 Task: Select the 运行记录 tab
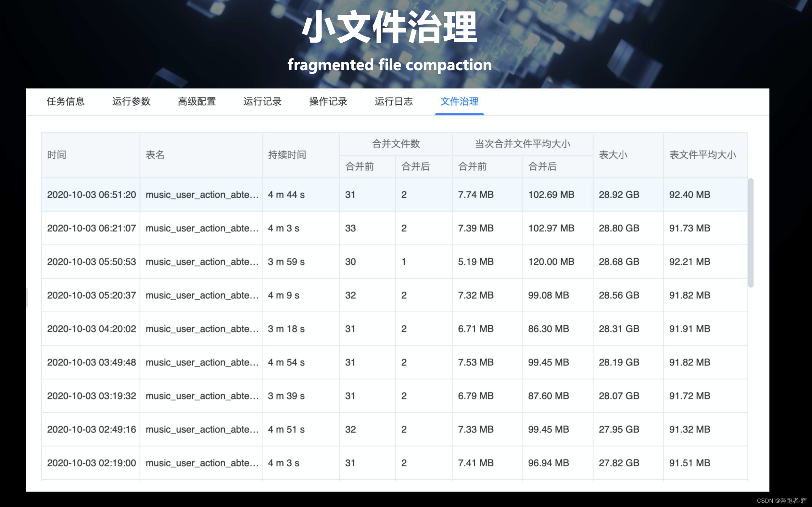[x=262, y=101]
